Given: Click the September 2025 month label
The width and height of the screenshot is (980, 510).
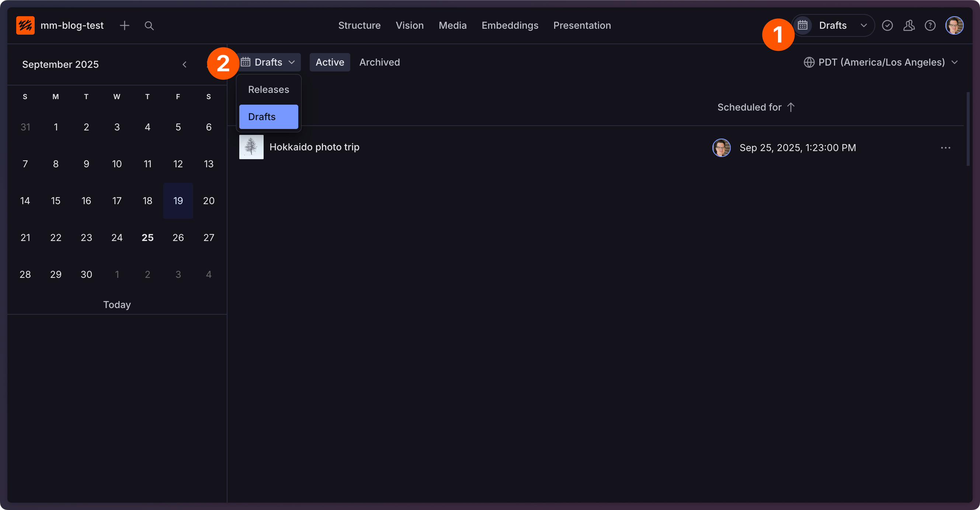Looking at the screenshot, I should pos(60,64).
